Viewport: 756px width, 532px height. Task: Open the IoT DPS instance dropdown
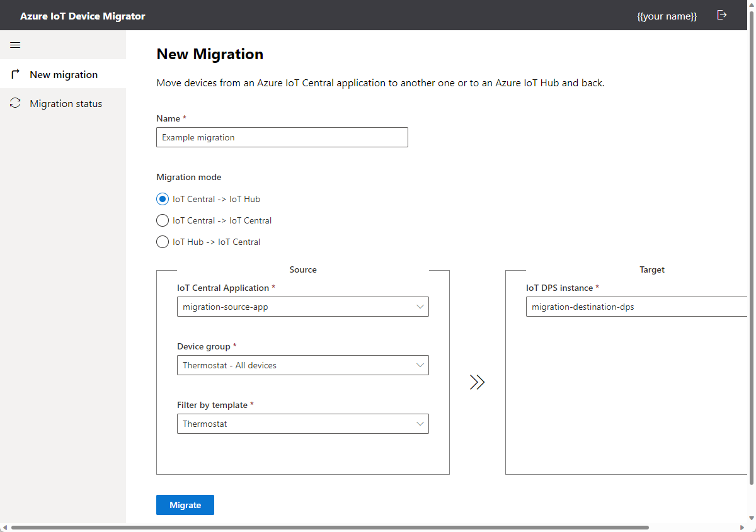click(636, 307)
